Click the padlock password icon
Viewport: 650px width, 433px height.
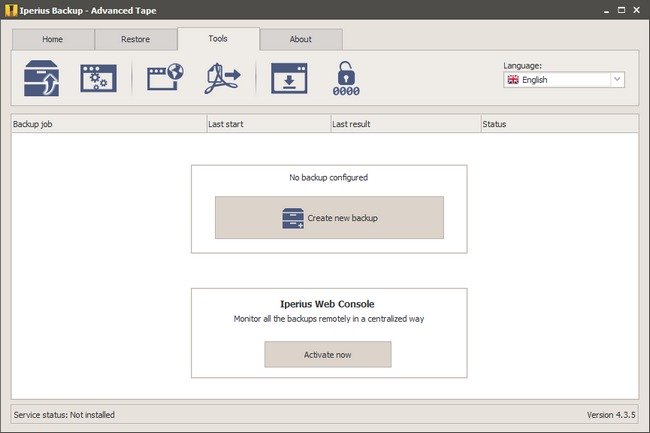[345, 78]
